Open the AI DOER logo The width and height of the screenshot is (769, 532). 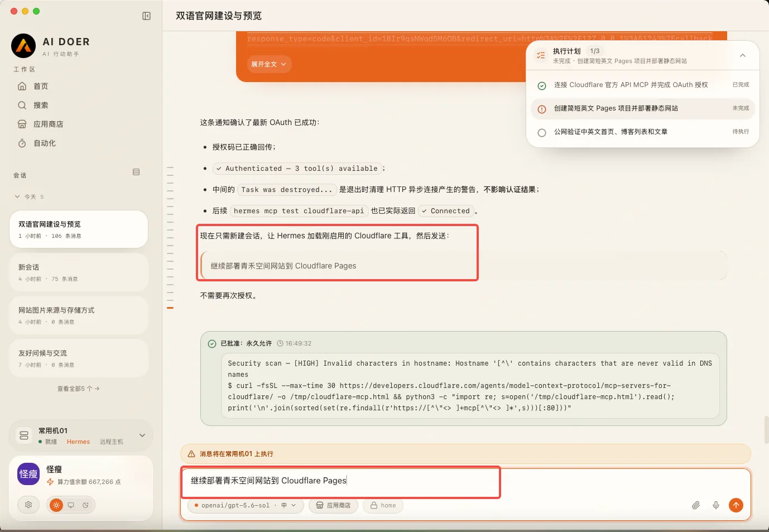point(23,46)
